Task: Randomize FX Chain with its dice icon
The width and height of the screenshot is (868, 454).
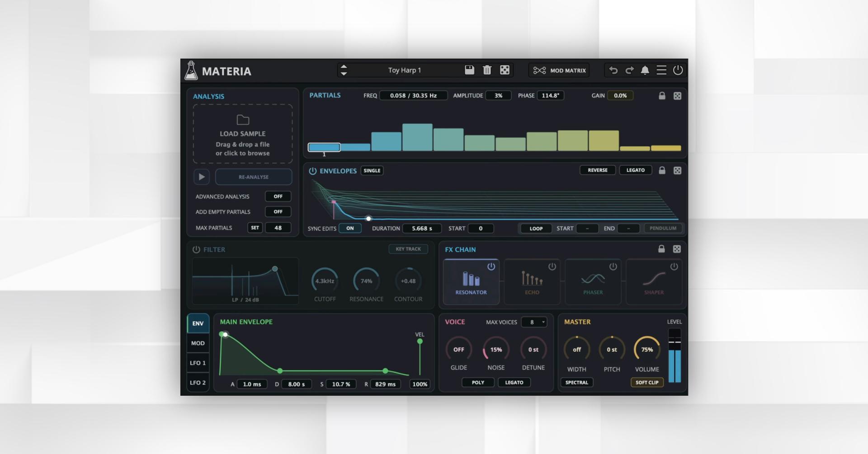Action: click(677, 249)
